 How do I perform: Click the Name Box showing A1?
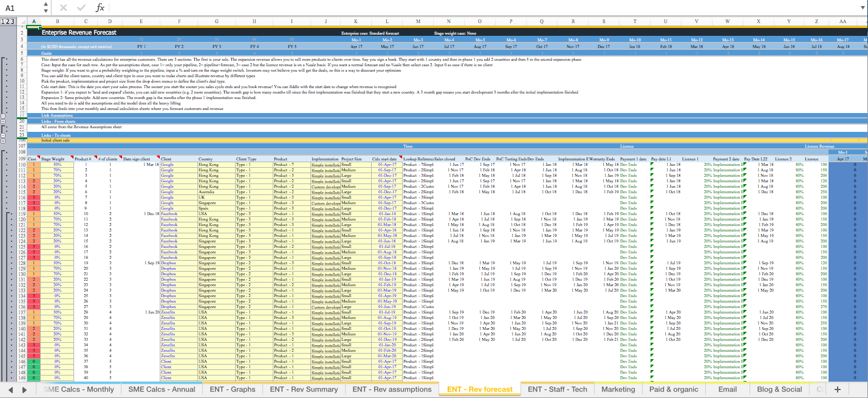tap(21, 8)
